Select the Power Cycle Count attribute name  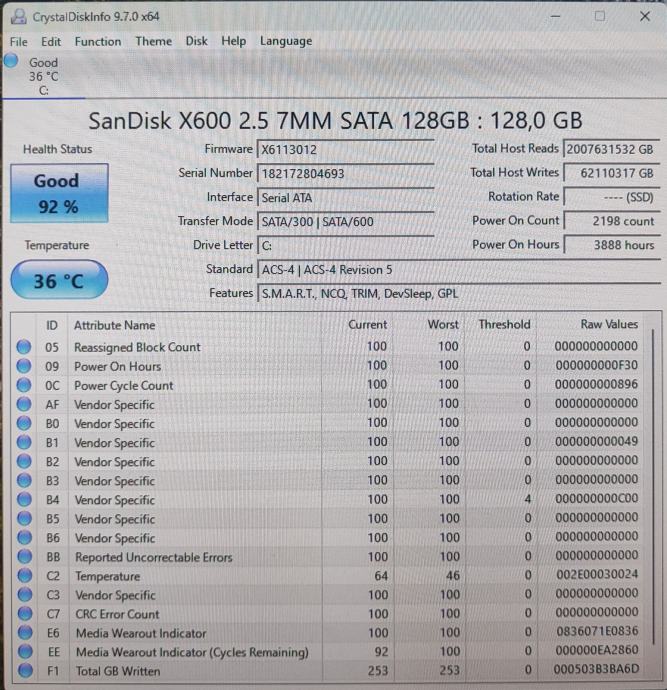click(124, 385)
